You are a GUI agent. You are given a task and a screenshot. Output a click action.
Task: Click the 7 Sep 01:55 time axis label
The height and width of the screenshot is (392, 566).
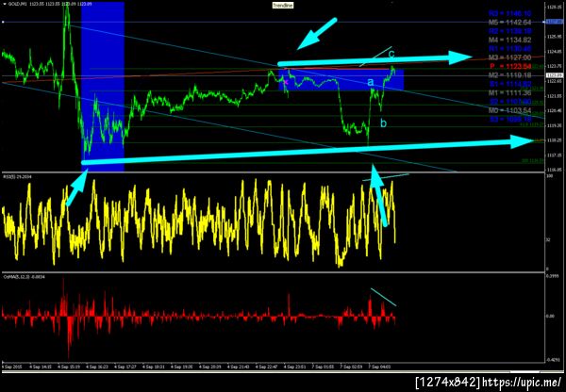click(x=322, y=367)
